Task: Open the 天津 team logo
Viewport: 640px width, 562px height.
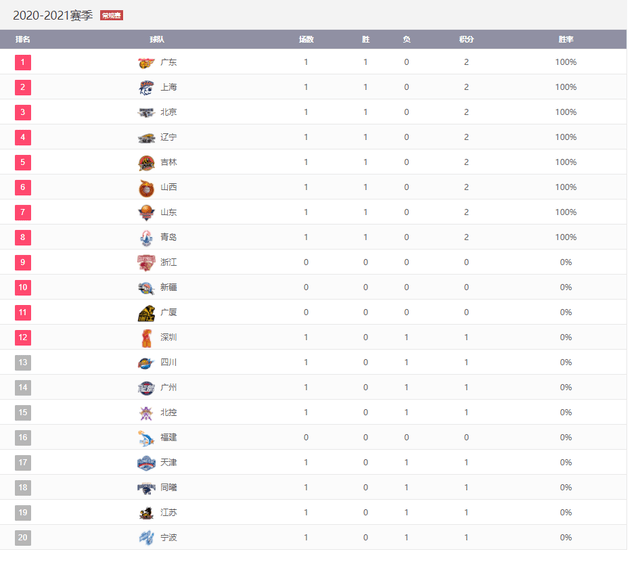Action: (146, 463)
